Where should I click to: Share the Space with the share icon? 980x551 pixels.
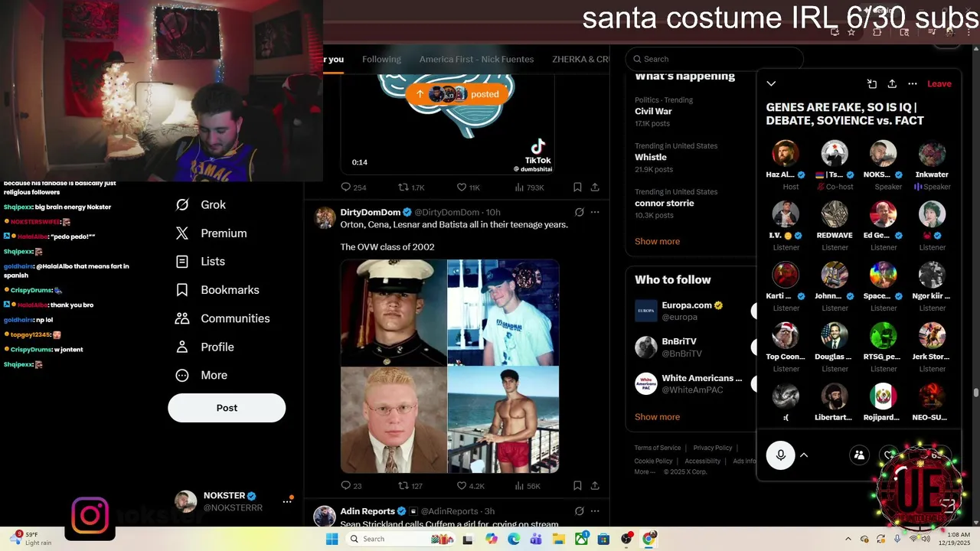tap(892, 84)
